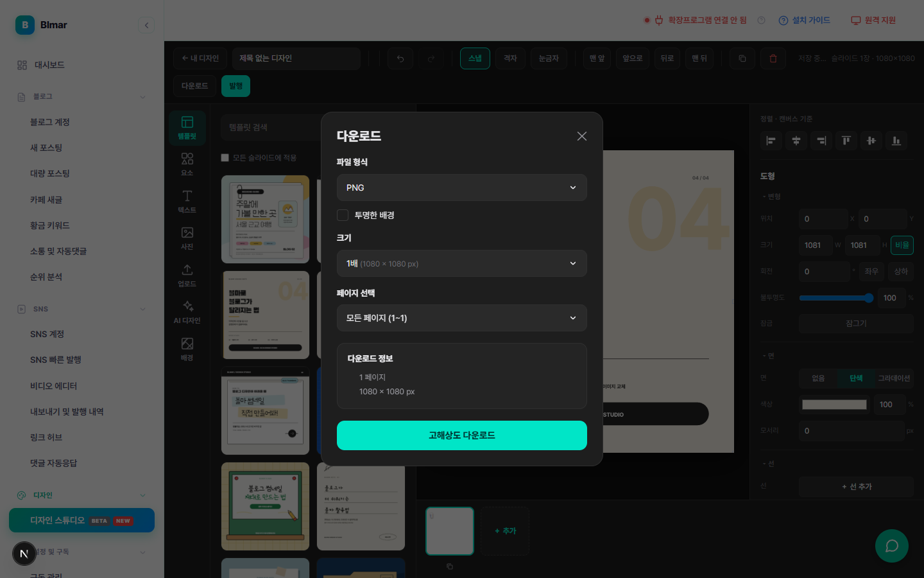Click the redo arrow icon
Image resolution: width=924 pixels, height=578 pixels.
coord(431,58)
